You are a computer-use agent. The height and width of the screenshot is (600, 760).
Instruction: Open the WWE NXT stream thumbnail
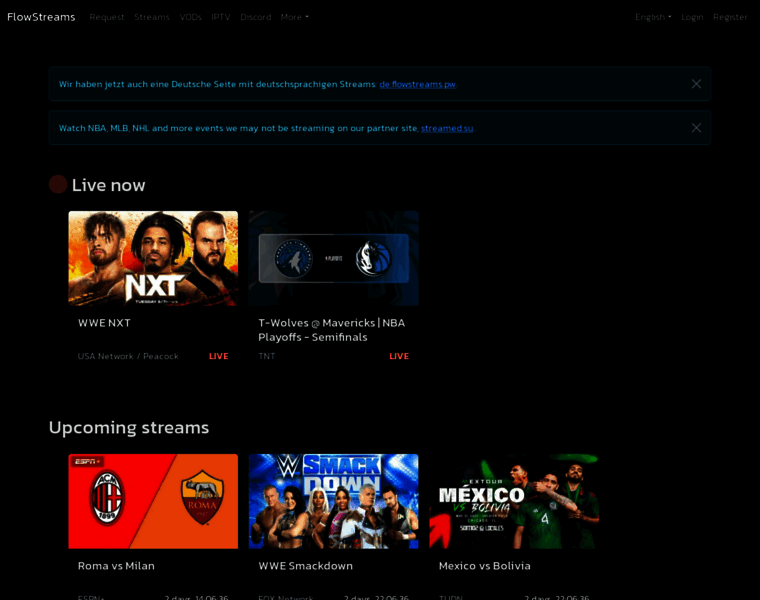tap(153, 258)
